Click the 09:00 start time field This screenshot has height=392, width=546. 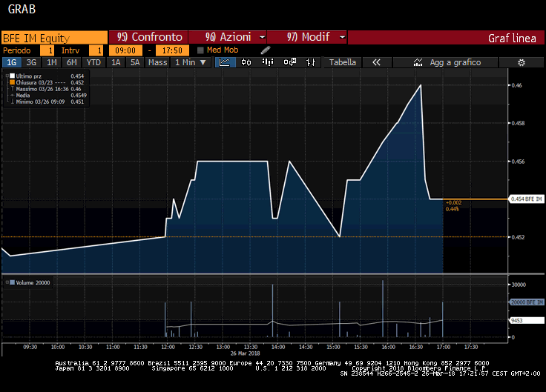(x=125, y=50)
